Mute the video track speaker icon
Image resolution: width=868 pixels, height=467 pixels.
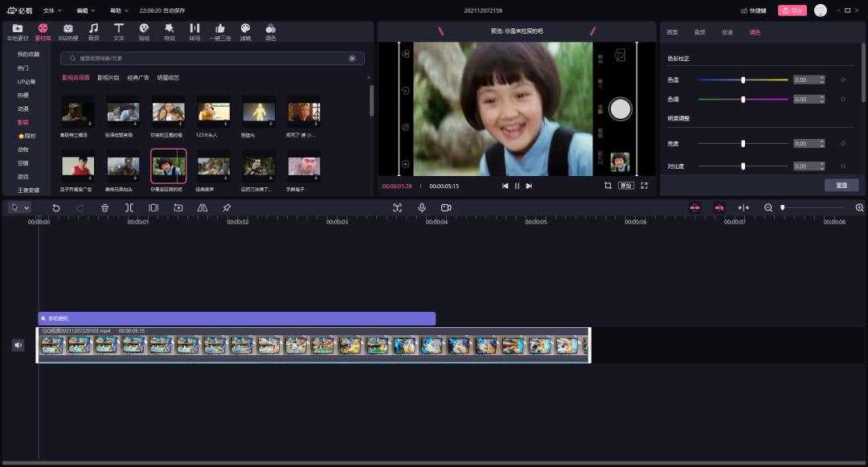[18, 345]
